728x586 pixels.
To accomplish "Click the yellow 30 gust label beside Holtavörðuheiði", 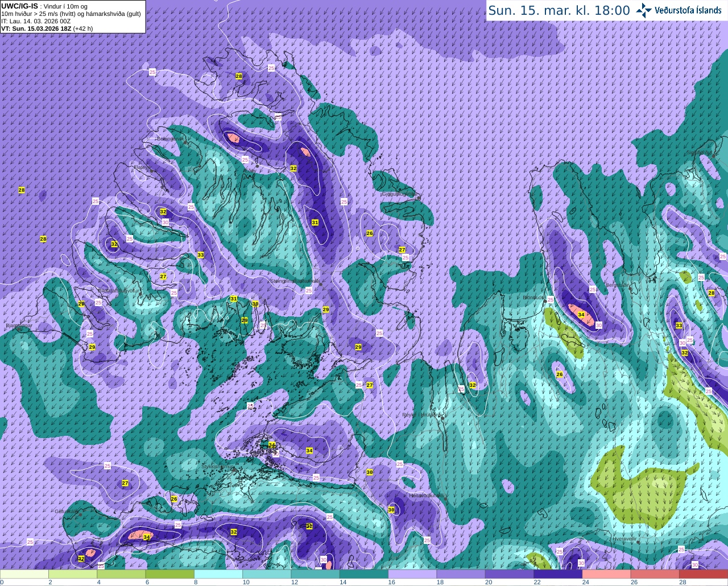I will click(391, 510).
